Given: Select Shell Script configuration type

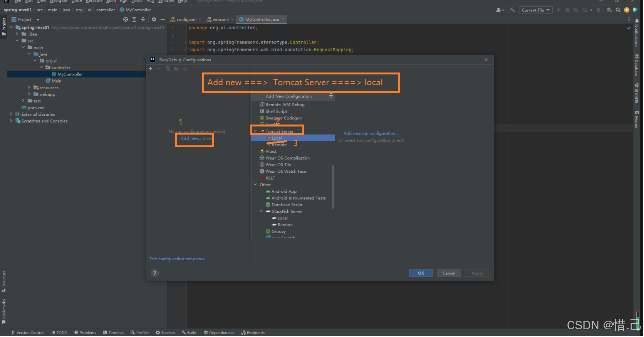Looking at the screenshot, I should pyautogui.click(x=276, y=111).
